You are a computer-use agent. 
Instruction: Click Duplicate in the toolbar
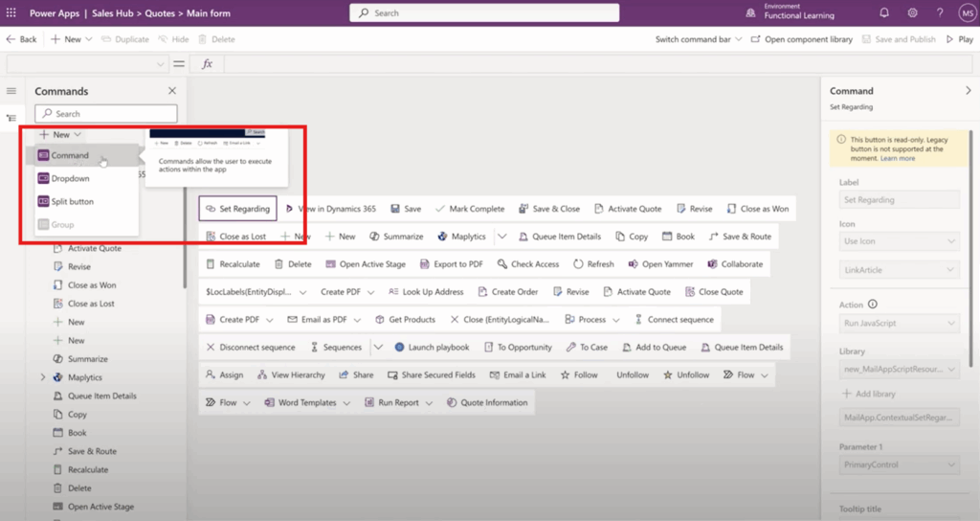point(125,38)
